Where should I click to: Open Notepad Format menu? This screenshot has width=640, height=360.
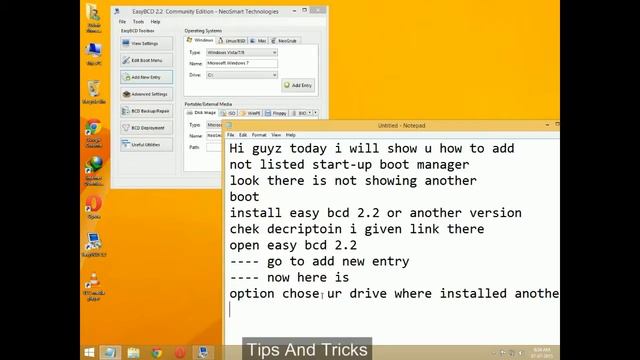(259, 135)
